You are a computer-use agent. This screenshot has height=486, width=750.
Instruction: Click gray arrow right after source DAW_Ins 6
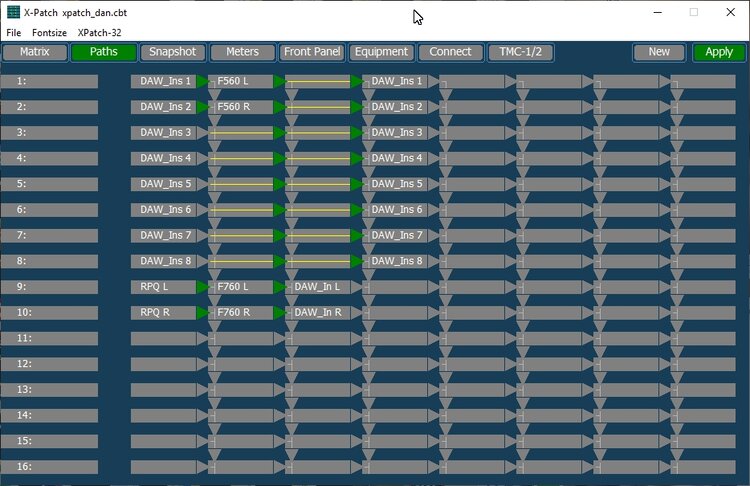coord(202,210)
